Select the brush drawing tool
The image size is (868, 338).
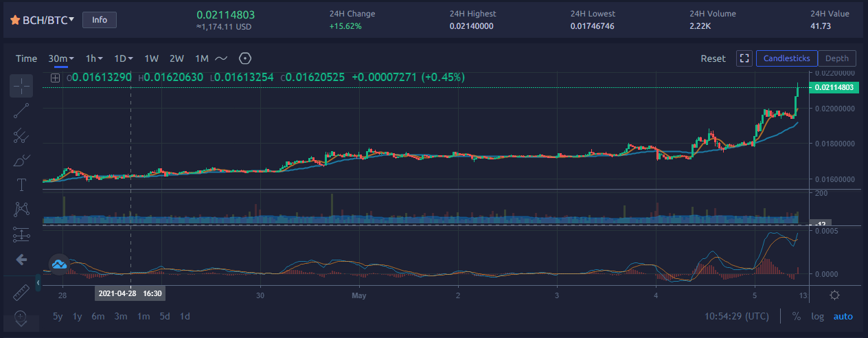[21, 161]
